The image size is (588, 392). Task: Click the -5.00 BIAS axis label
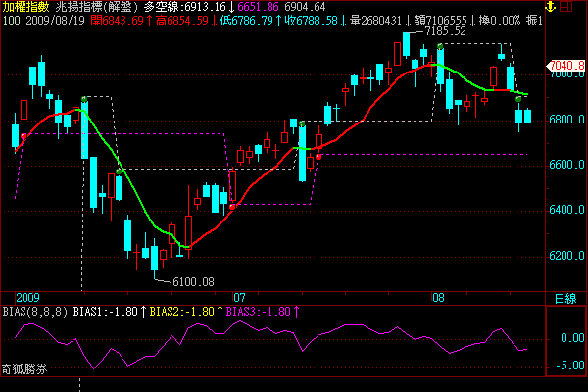click(x=569, y=366)
